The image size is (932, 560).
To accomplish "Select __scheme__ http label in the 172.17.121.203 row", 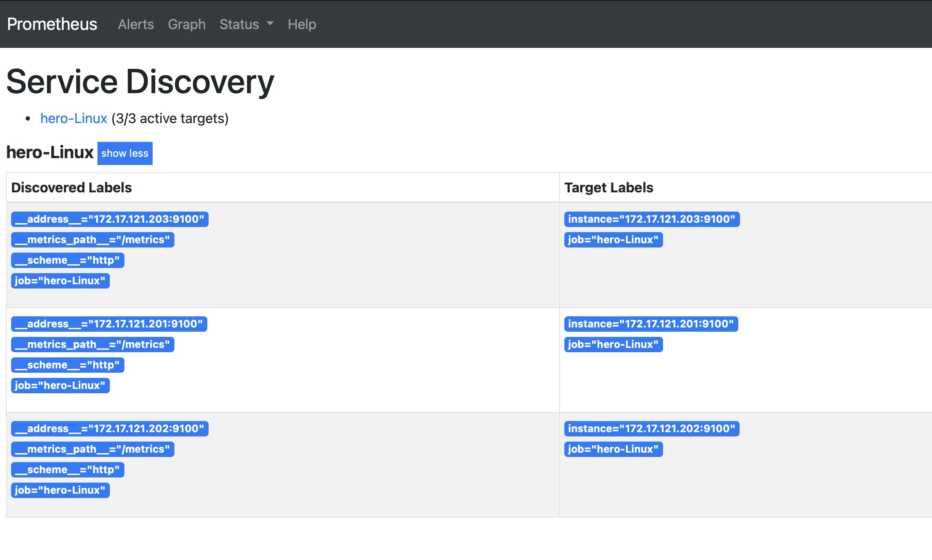I will 68,260.
